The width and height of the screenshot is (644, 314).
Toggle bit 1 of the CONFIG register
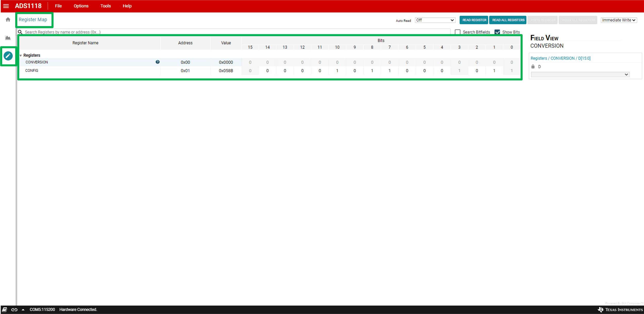(x=494, y=71)
